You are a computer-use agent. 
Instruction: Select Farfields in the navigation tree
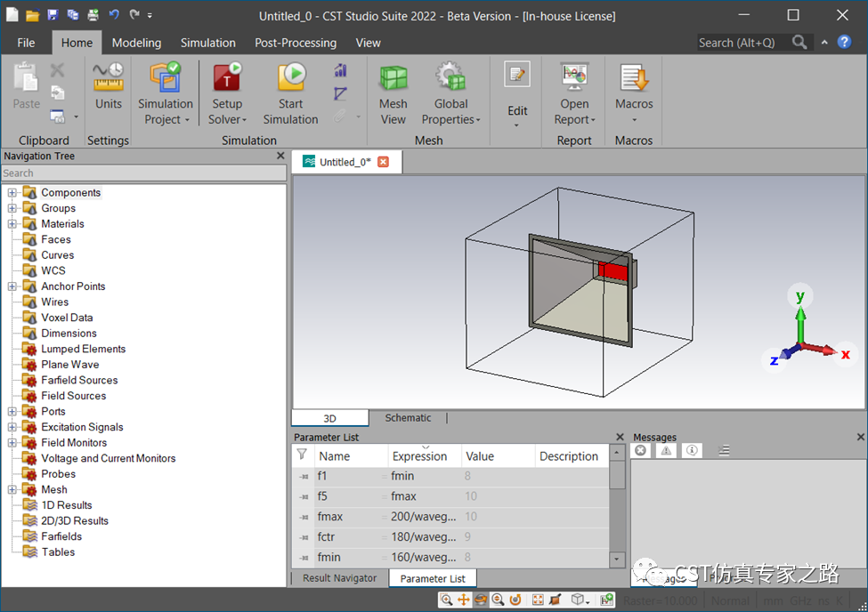pos(61,536)
